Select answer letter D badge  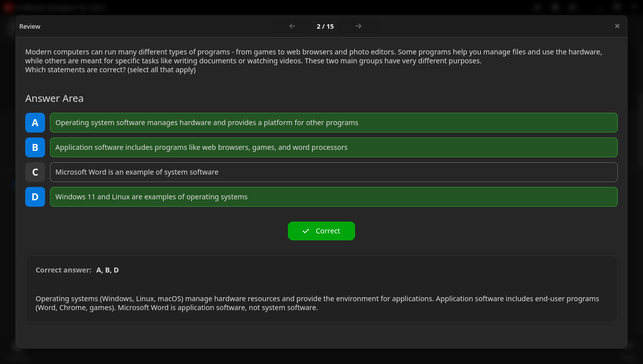(x=35, y=197)
